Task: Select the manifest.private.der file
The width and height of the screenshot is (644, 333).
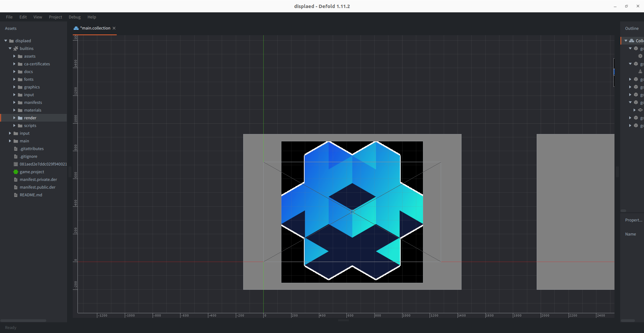Action: 38,180
